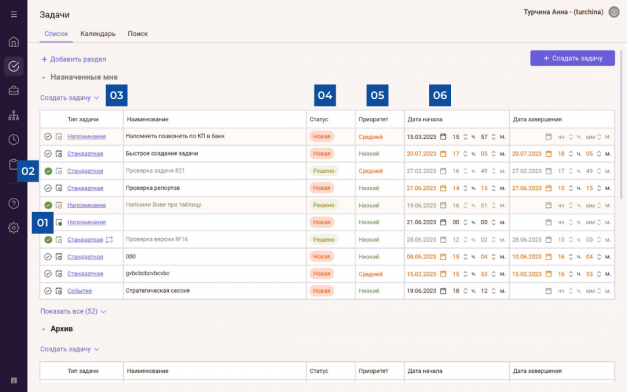Viewport: 627px width, 392px height.
Task: Click Приоритет column header in top table
Action: pyautogui.click(x=373, y=119)
